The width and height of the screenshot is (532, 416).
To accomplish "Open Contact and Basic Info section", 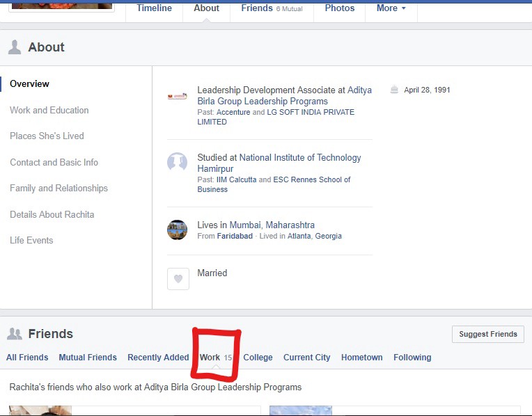I will (x=54, y=162).
